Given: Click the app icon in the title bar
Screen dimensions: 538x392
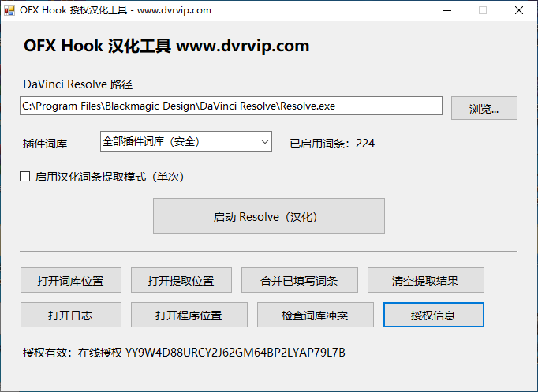Looking at the screenshot, I should [x=9, y=10].
